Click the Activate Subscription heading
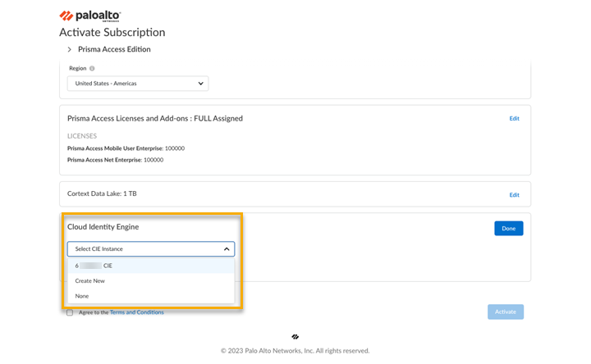The width and height of the screenshot is (591, 364). 112,33
